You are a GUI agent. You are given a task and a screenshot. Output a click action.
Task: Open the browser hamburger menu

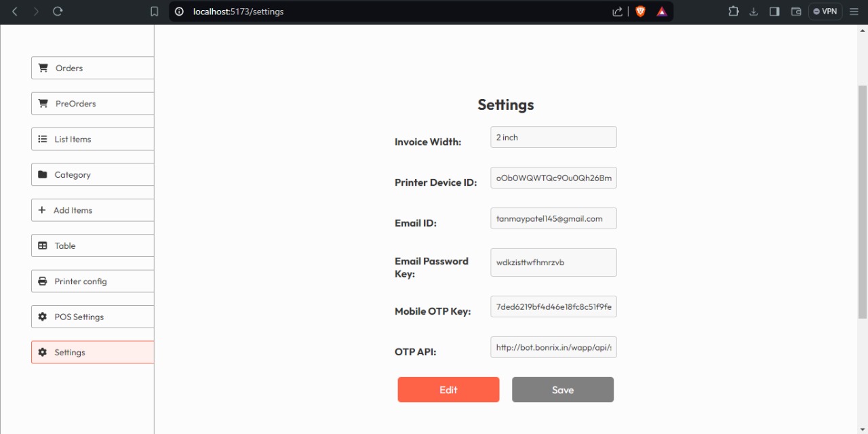click(x=854, y=12)
